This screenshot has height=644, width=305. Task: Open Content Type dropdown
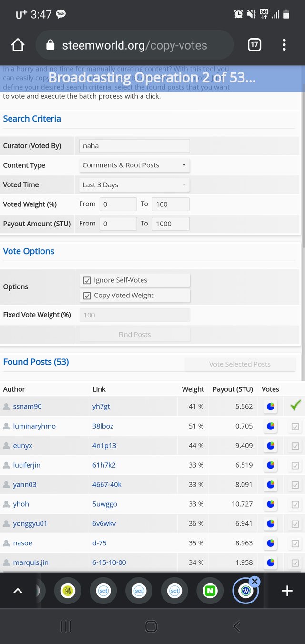click(134, 165)
